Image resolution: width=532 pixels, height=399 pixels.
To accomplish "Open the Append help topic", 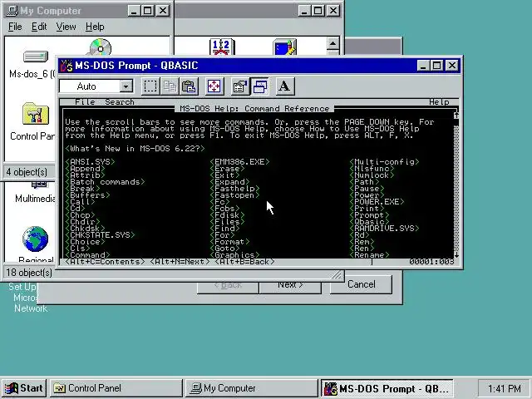I will [85, 169].
